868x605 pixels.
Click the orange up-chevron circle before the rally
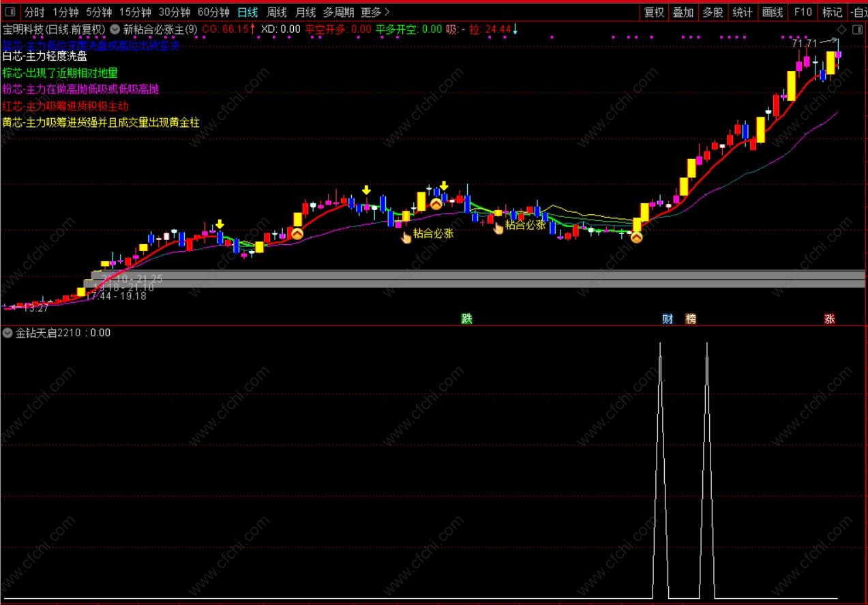tap(636, 237)
